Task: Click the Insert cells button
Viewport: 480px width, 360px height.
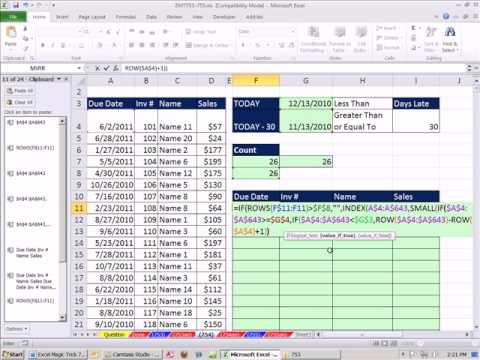Action: pyautogui.click(x=387, y=28)
